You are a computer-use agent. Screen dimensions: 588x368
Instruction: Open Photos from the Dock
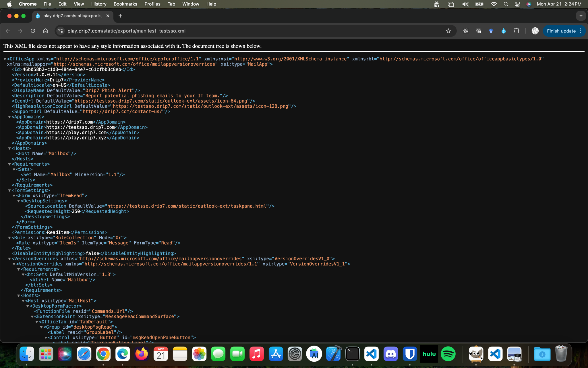point(199,354)
